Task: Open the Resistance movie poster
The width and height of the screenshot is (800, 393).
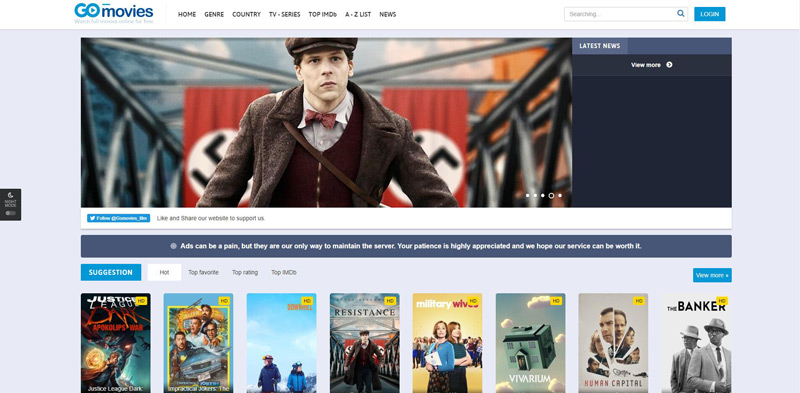Action: pyautogui.click(x=365, y=343)
